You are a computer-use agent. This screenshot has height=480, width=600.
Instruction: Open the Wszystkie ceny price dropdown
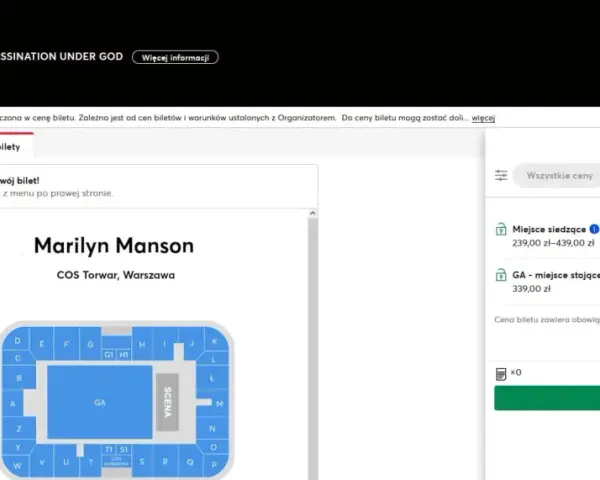coord(557,176)
